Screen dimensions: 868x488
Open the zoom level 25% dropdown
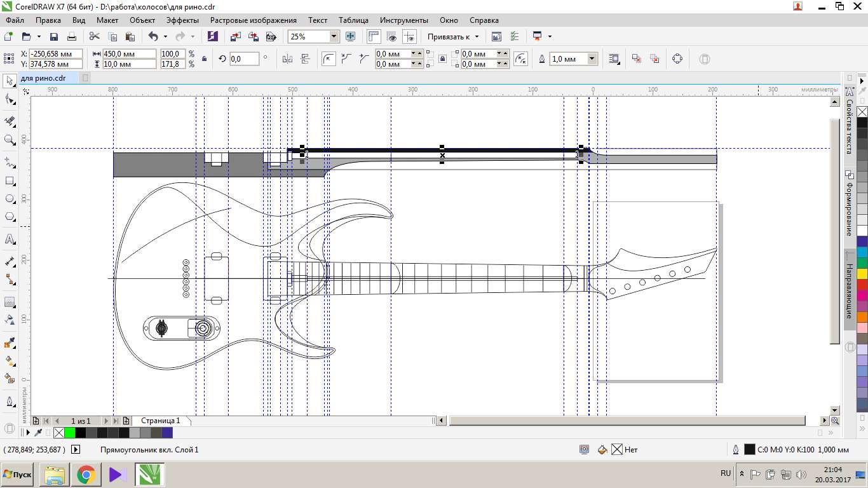coord(334,37)
